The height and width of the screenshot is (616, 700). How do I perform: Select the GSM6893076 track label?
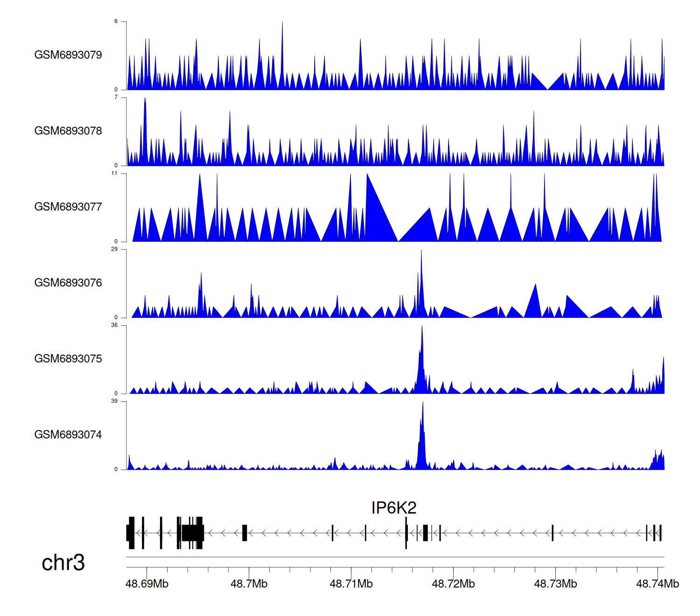(x=68, y=283)
